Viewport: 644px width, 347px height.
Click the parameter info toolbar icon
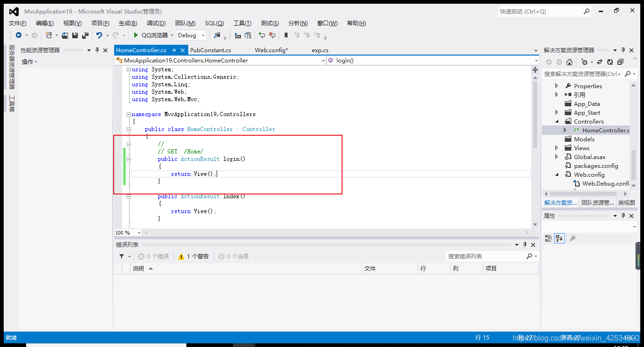click(248, 35)
